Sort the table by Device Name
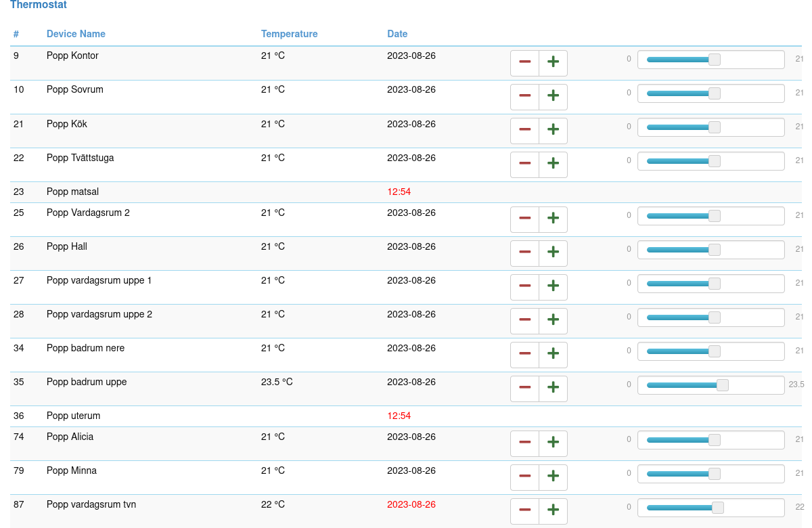The width and height of the screenshot is (812, 528). [x=76, y=34]
